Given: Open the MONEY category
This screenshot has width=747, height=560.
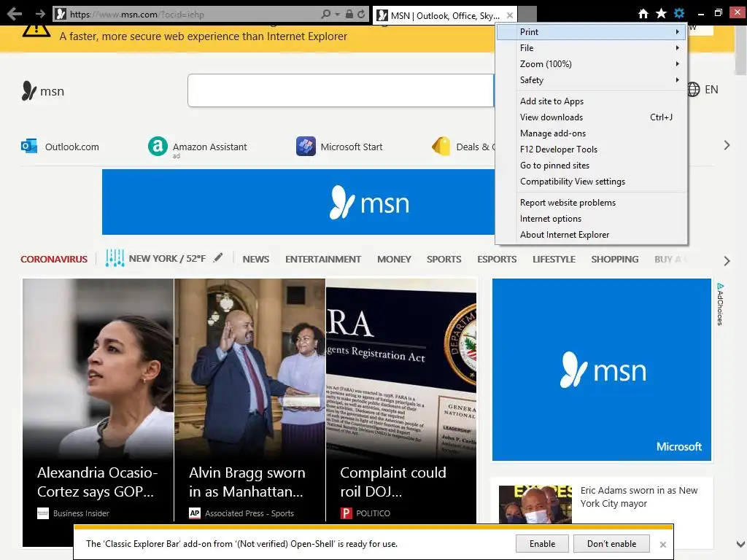Looking at the screenshot, I should pos(394,259).
